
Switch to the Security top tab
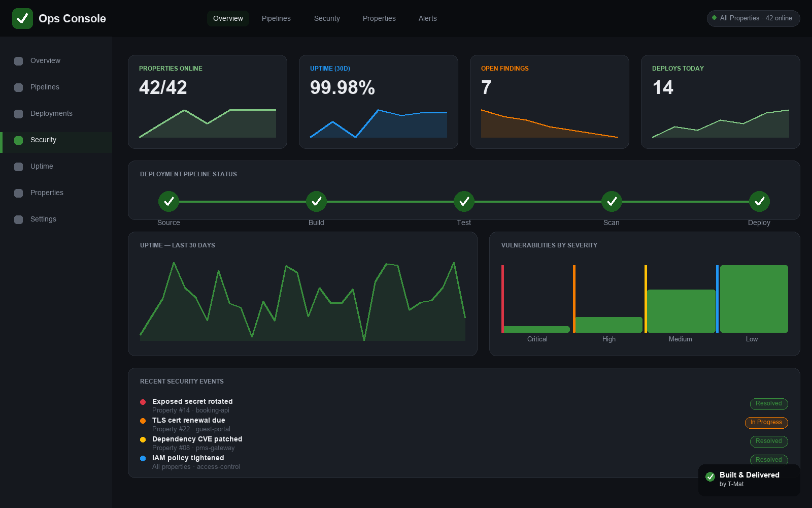[x=327, y=18]
